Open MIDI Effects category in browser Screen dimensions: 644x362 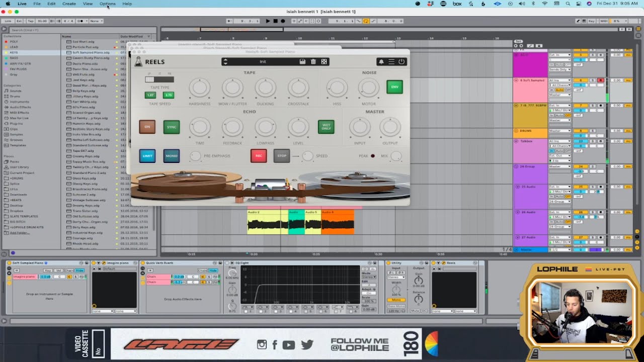pos(20,113)
